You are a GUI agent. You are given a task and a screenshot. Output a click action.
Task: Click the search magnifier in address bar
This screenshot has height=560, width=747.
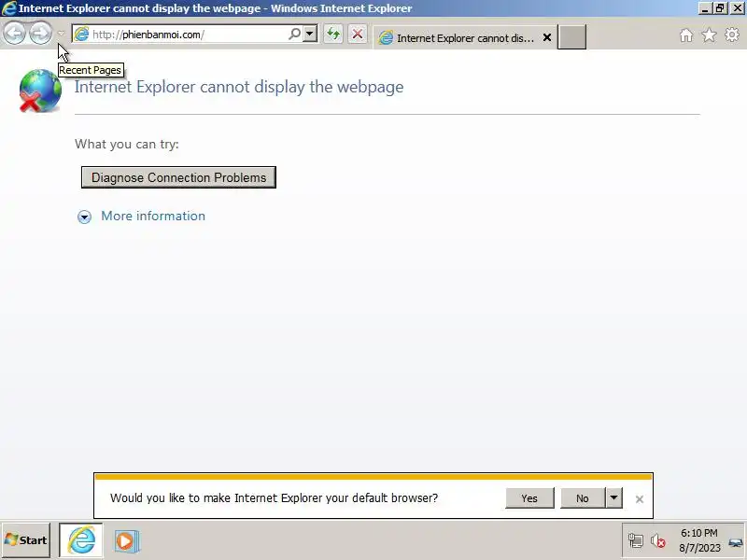click(294, 34)
